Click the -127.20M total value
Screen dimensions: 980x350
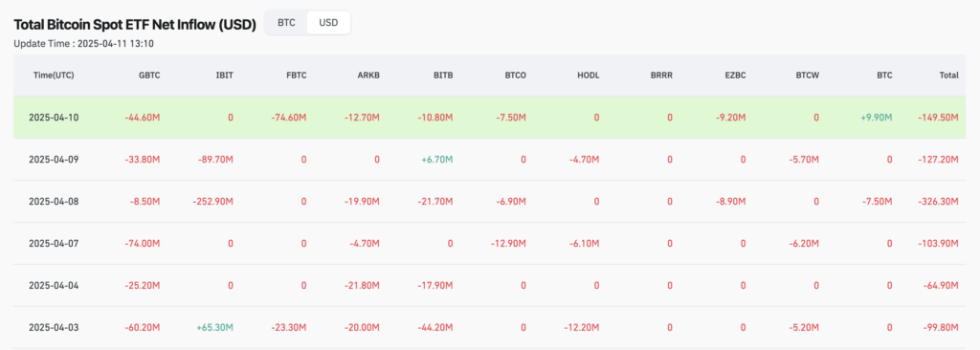(938, 160)
